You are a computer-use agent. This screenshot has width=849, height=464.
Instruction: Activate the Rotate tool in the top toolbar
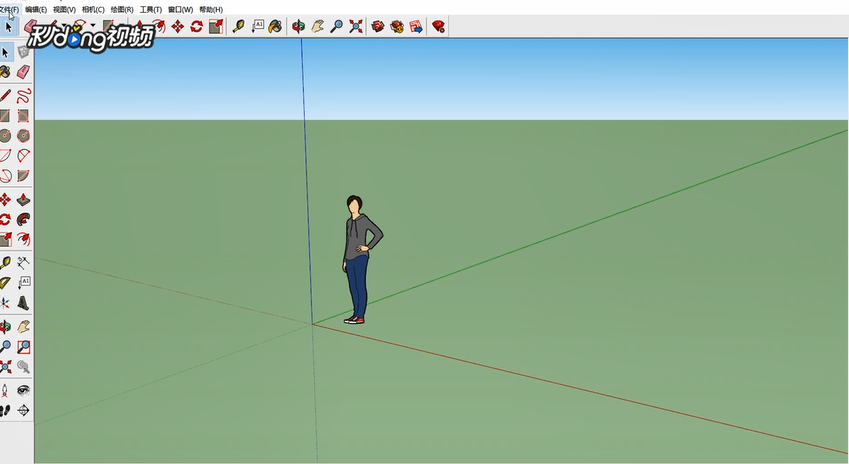[197, 27]
